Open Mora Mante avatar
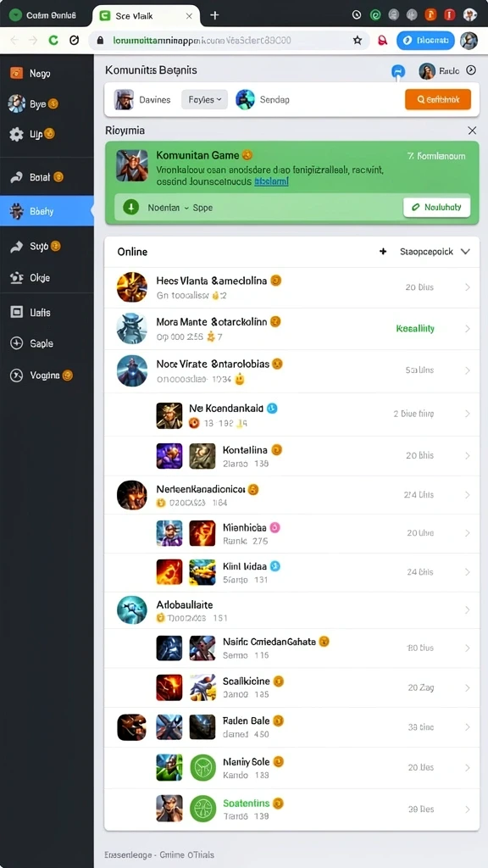488x868 pixels. 132,328
